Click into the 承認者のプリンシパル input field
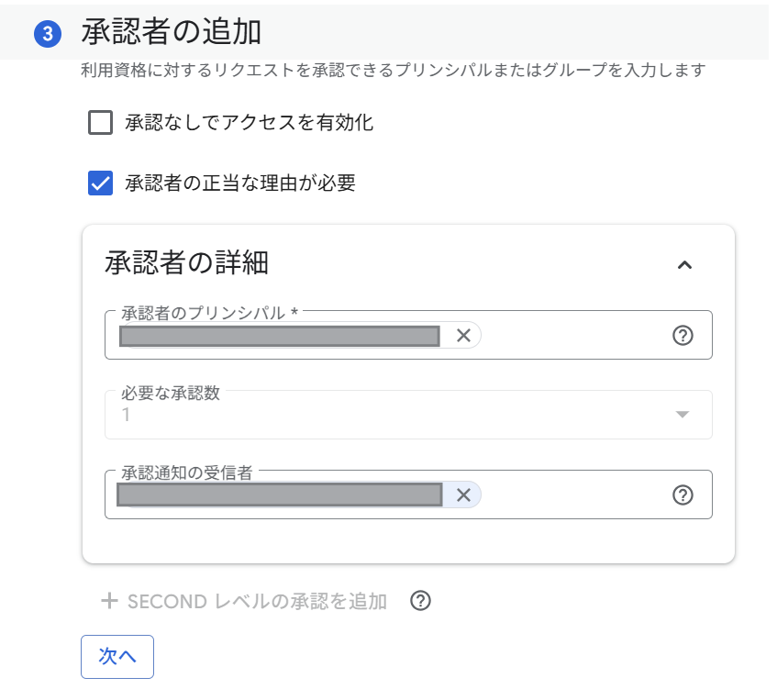Viewport: 777px width, 700px height. click(550, 336)
